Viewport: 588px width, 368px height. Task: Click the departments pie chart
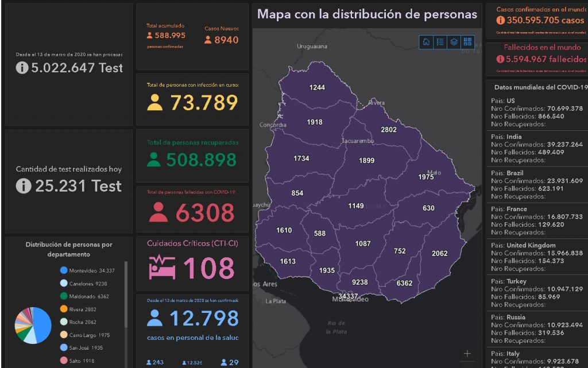[x=33, y=326]
